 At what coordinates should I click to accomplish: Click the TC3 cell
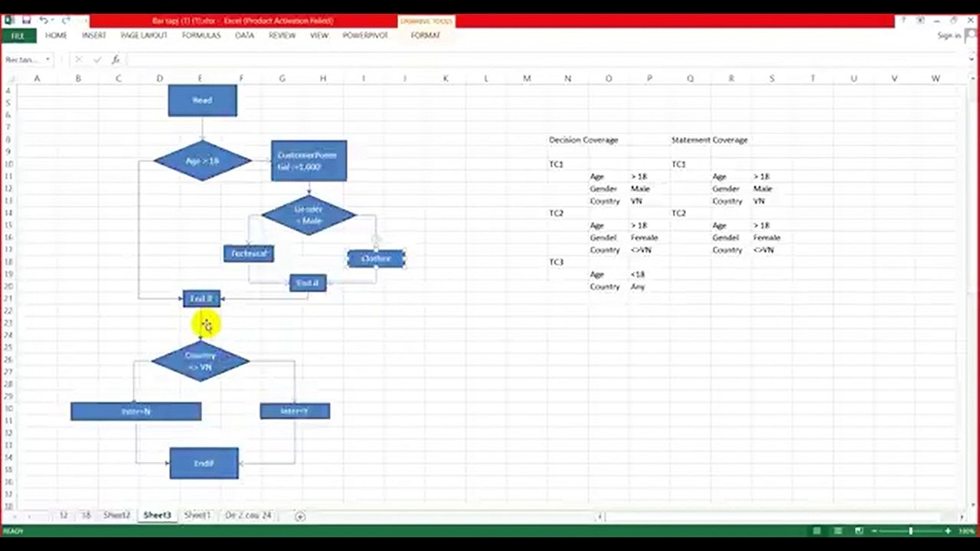[x=556, y=262]
